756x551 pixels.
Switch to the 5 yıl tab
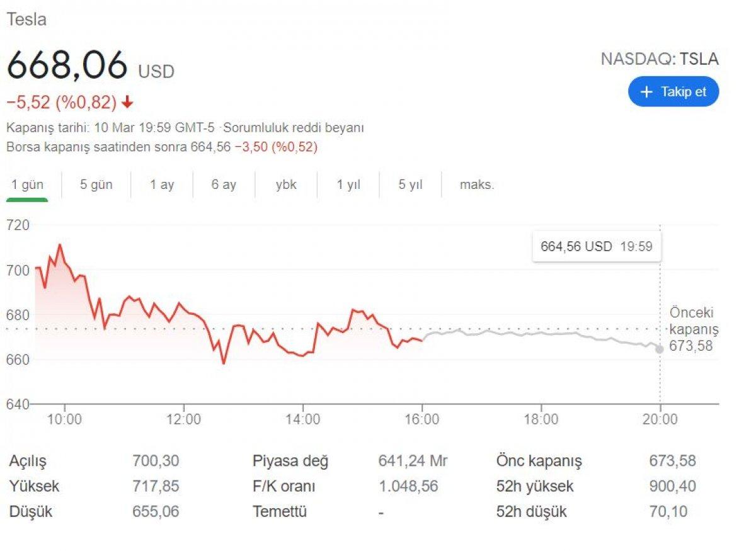[x=410, y=185]
